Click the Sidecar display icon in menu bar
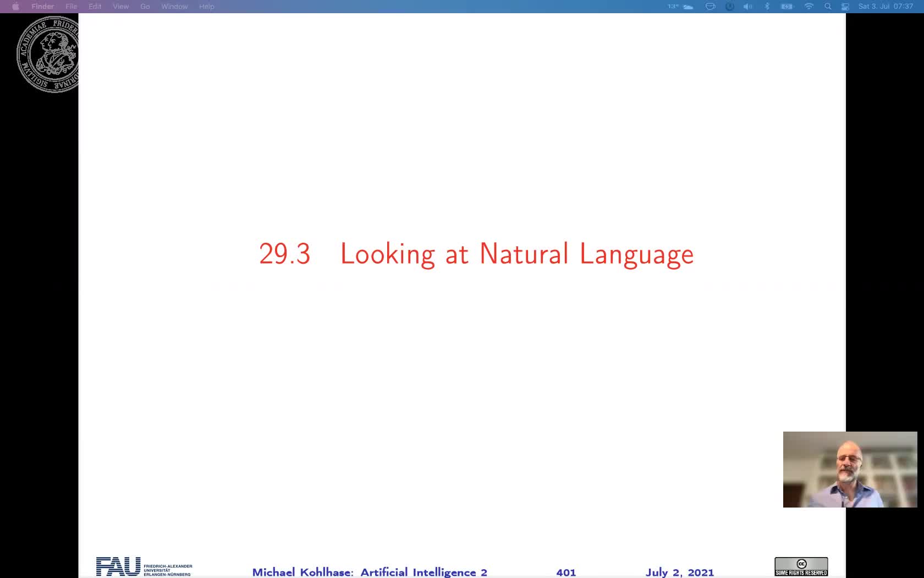 845,7
